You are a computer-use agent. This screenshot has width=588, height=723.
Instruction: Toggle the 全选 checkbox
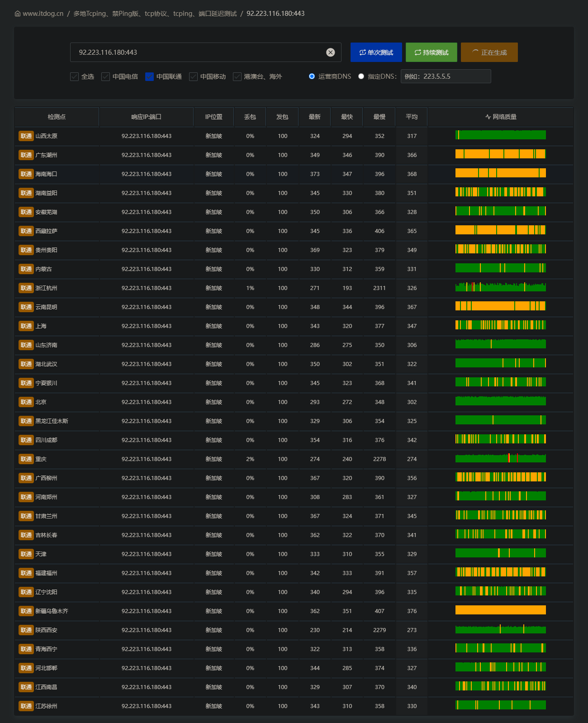[x=75, y=76]
